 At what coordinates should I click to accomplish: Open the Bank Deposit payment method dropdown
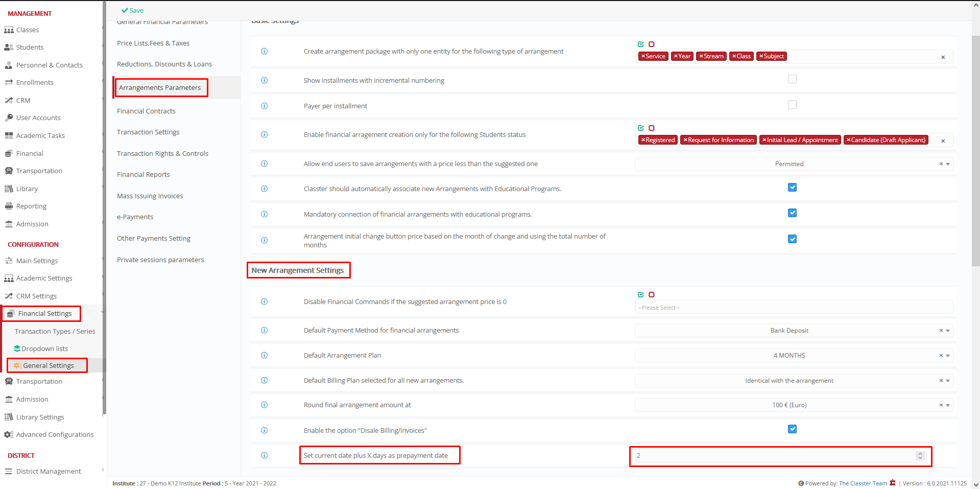point(794,331)
